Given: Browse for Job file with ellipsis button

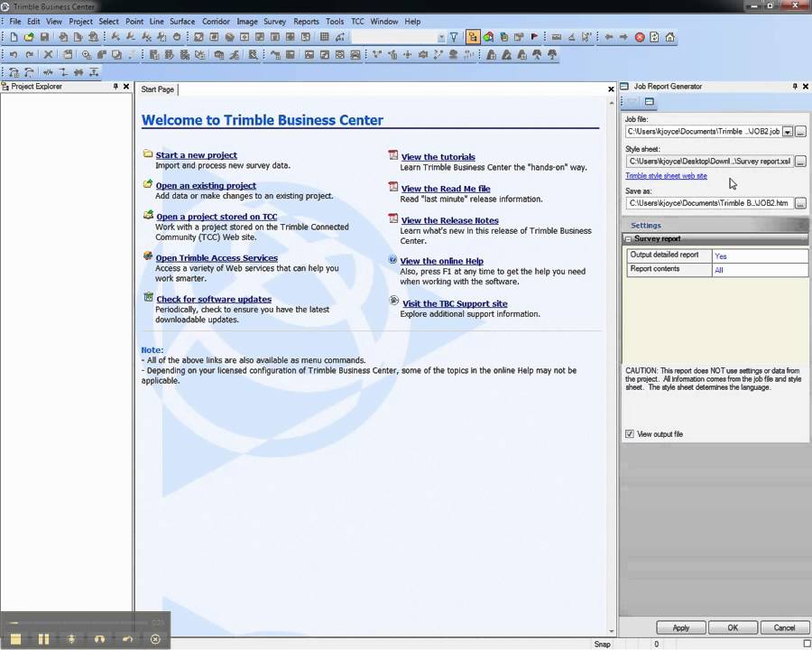Looking at the screenshot, I should [800, 132].
